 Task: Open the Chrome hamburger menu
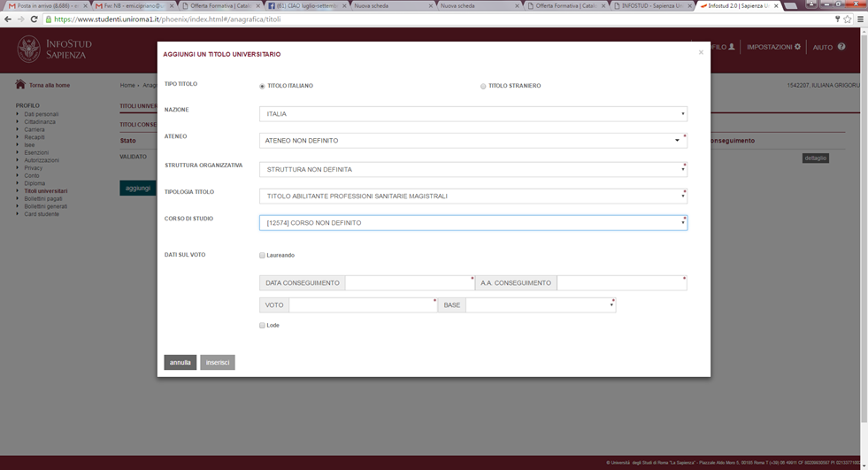[x=860, y=19]
